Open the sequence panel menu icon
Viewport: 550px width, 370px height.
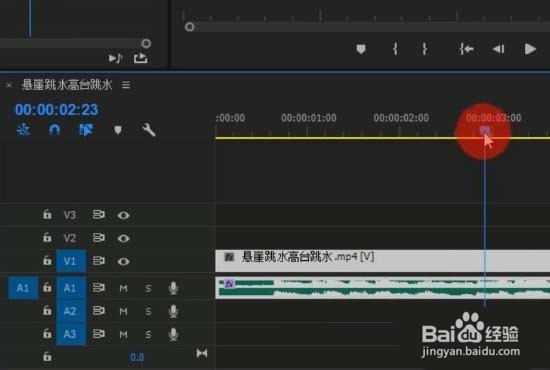126,85
